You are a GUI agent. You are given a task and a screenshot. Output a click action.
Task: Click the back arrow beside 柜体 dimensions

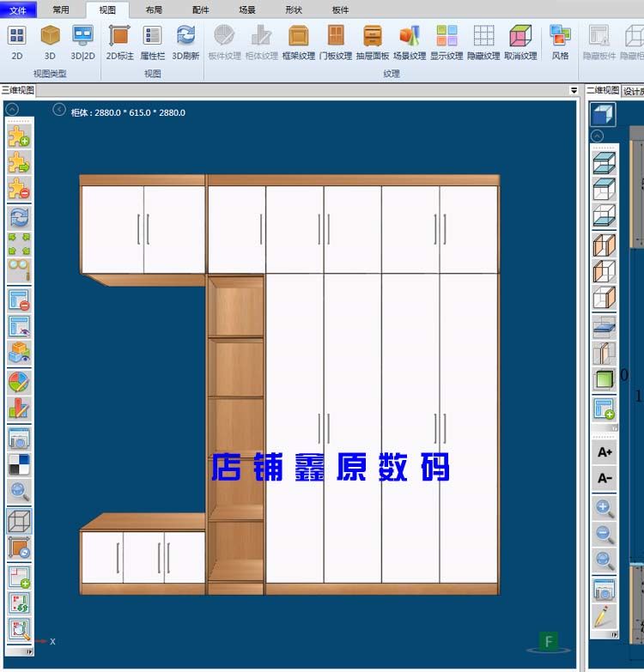pos(59,110)
